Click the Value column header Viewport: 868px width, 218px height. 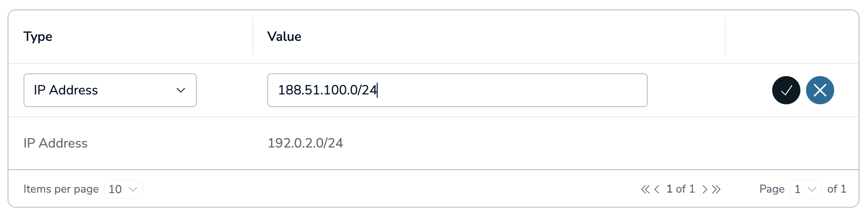[x=284, y=37]
